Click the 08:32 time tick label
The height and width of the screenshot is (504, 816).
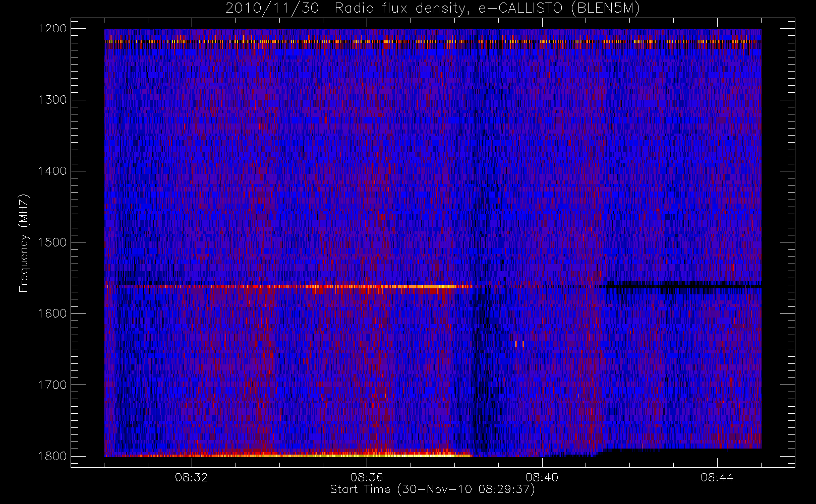click(192, 477)
